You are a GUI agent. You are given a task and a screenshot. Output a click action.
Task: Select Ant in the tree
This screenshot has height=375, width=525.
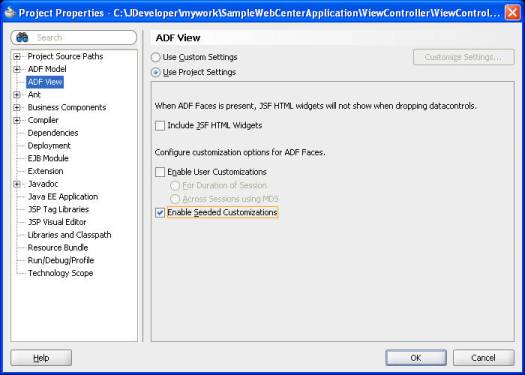34,94
